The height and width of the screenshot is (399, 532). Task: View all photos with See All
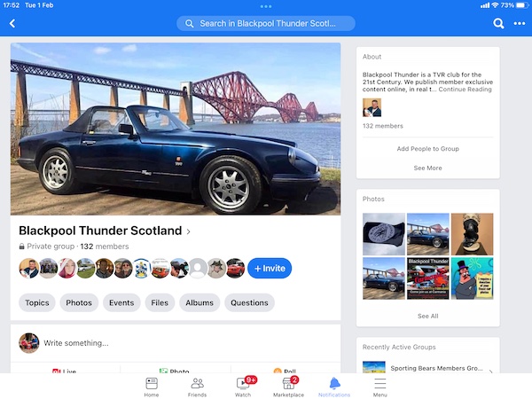(427, 316)
